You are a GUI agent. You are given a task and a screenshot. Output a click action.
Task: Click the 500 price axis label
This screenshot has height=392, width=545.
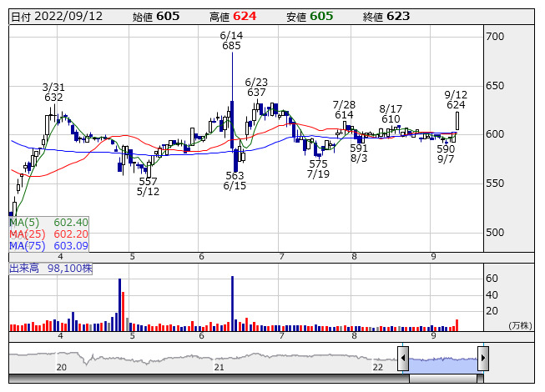(495, 232)
